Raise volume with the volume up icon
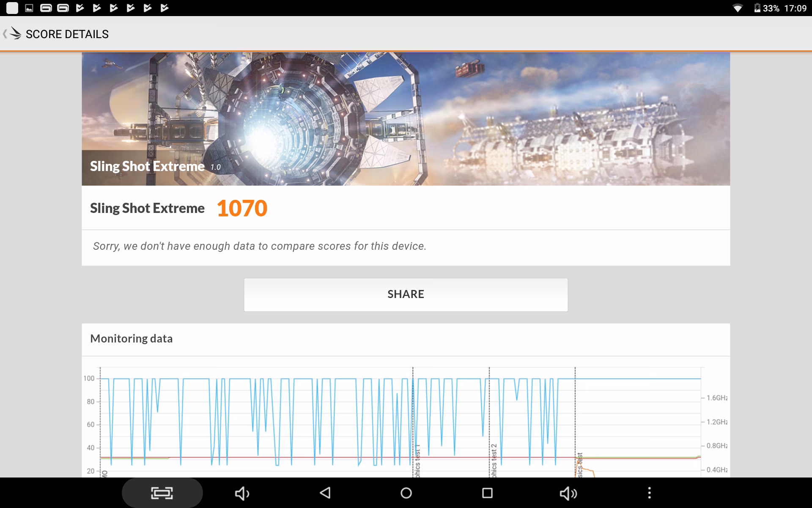This screenshot has width=812, height=508. pos(568,493)
